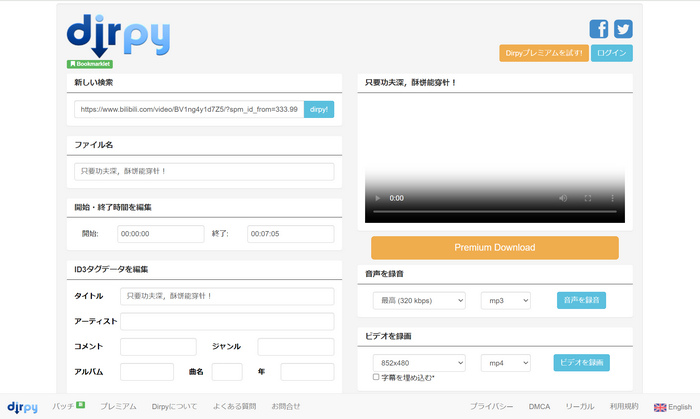Image resolution: width=700 pixels, height=419 pixels.
Task: Open the video player more options menu
Action: point(612,198)
